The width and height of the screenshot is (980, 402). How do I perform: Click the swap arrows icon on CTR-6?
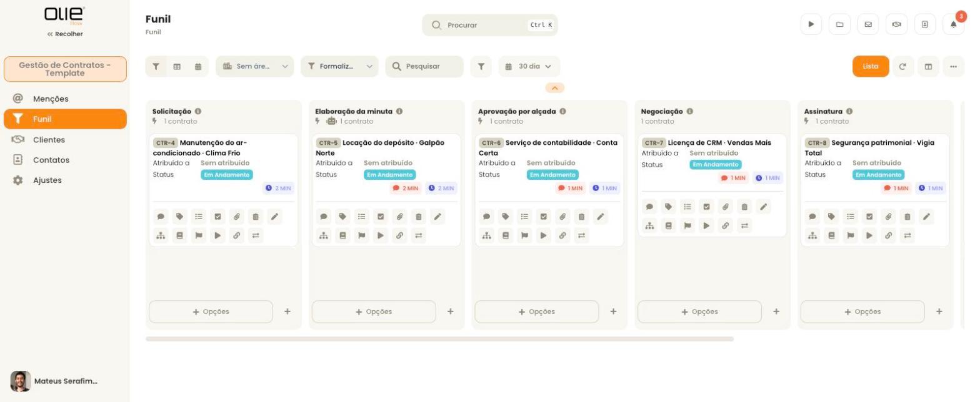(582, 235)
